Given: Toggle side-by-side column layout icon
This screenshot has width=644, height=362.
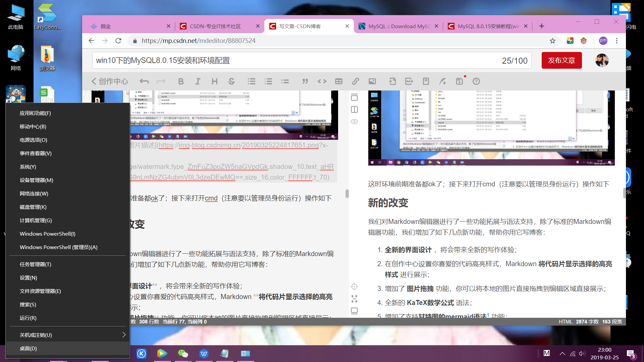Looking at the screenshot, I should [355, 110].
